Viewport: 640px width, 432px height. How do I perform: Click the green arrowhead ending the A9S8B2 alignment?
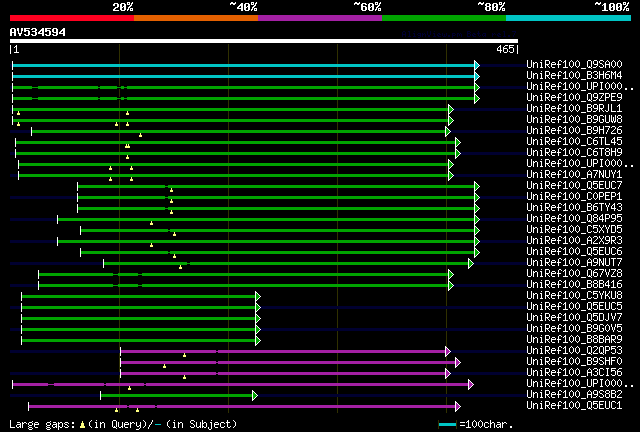[255, 395]
